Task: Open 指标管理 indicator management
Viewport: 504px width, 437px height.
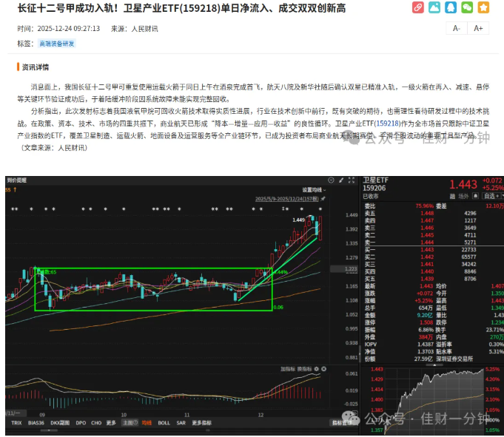Action: (x=341, y=422)
